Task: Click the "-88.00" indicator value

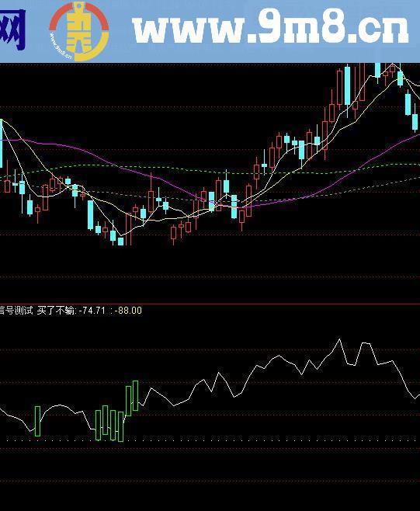Action: [129, 311]
